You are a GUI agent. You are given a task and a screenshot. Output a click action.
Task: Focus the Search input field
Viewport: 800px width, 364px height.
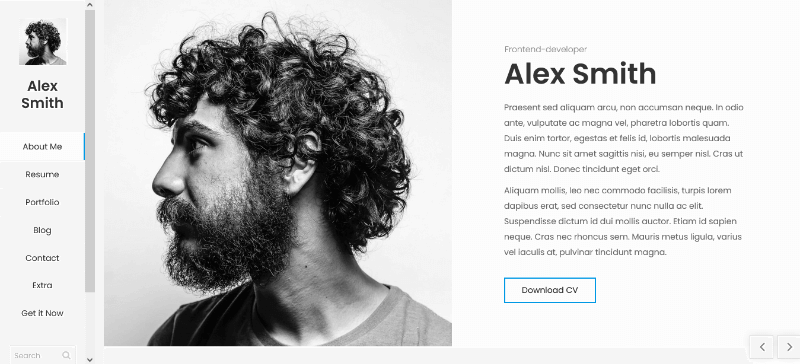click(x=36, y=355)
